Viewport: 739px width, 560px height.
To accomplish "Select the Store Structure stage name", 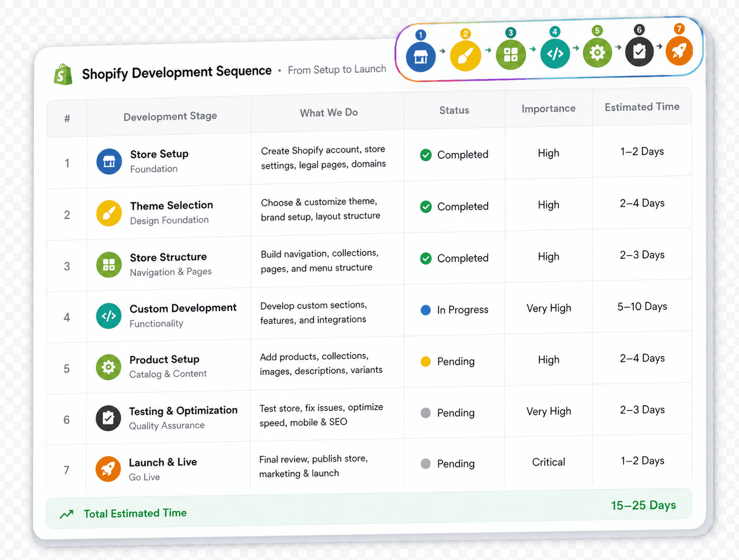I will (x=168, y=257).
